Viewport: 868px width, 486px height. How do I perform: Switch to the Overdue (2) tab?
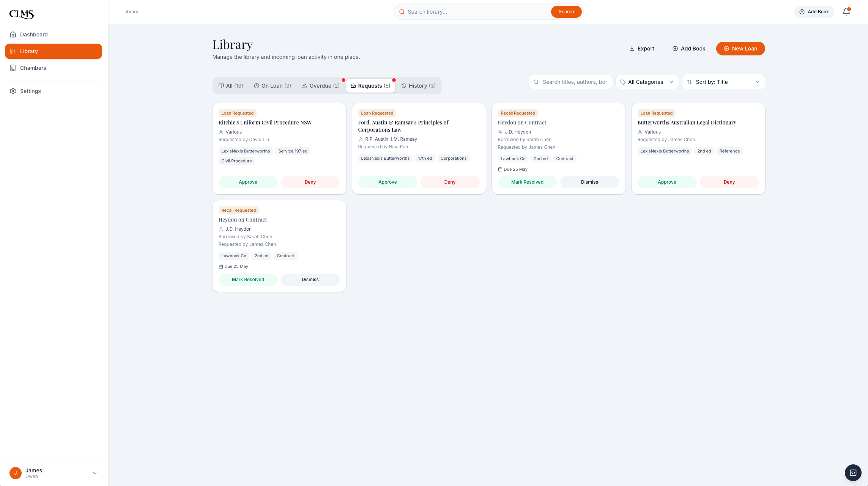[321, 86]
